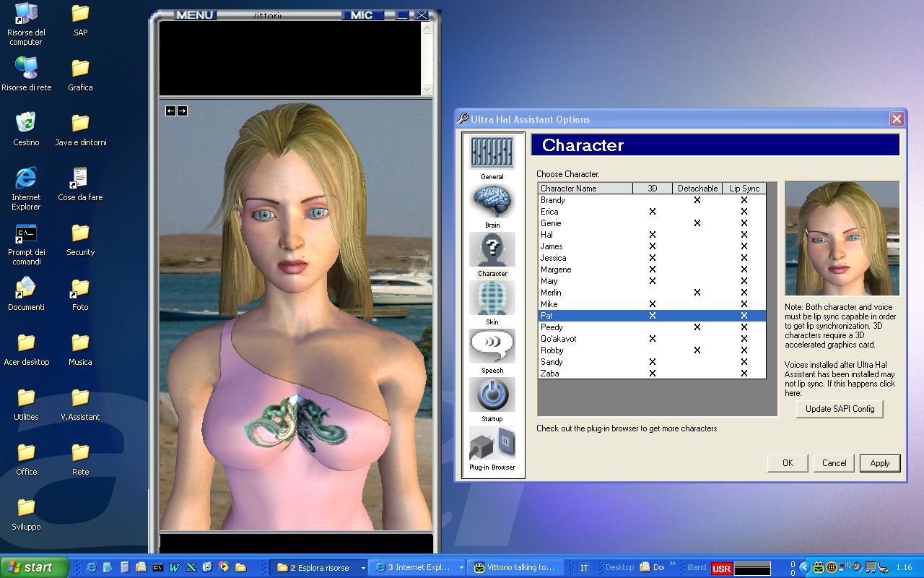Open the V.Assistant desktop folder
924x578 pixels.
point(80,404)
